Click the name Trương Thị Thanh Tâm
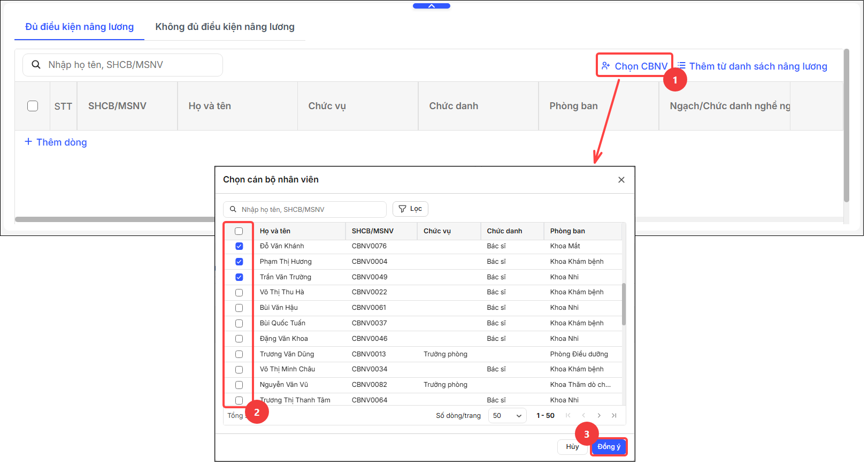Image resolution: width=868 pixels, height=465 pixels. pos(295,400)
